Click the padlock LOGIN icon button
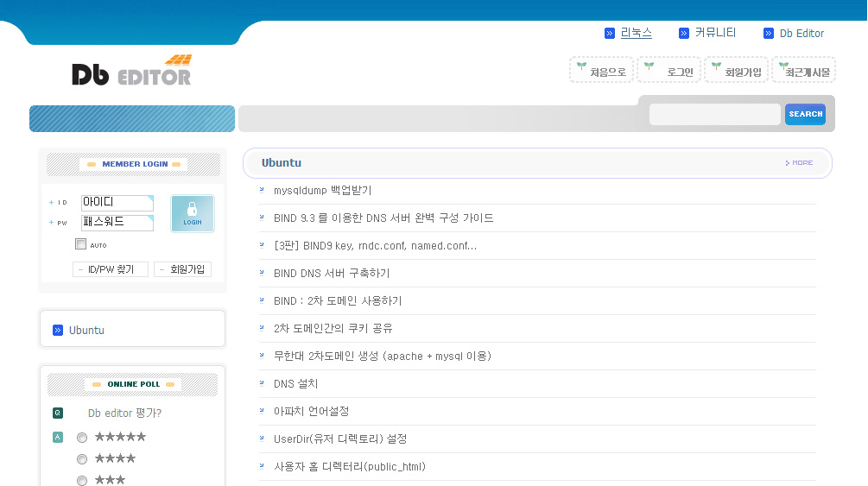 tap(192, 213)
